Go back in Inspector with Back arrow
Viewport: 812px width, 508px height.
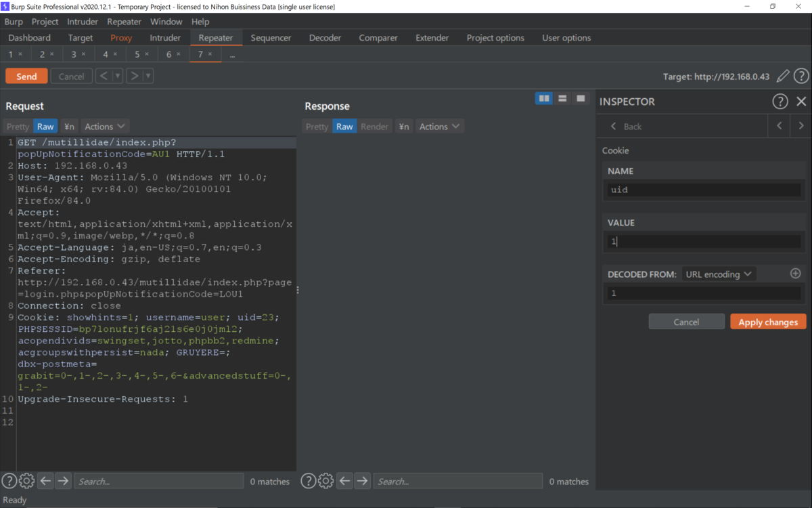[x=626, y=127]
